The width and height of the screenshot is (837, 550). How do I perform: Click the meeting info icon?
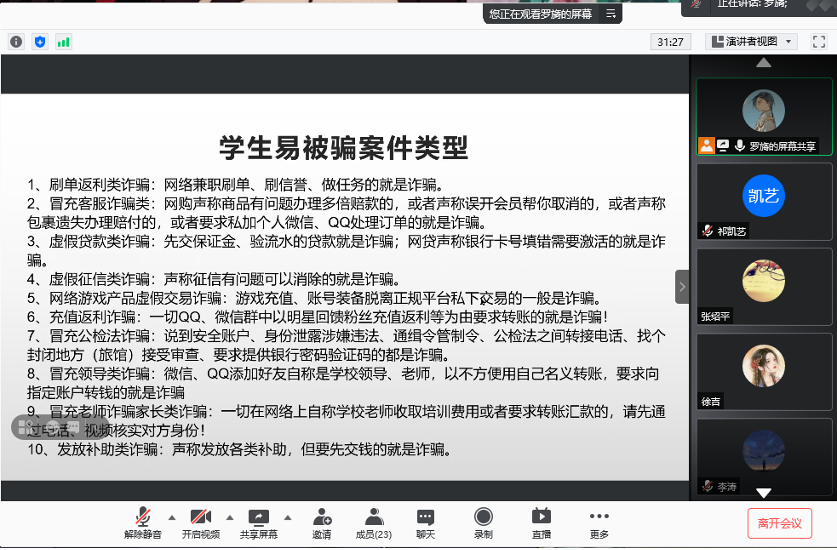(16, 42)
